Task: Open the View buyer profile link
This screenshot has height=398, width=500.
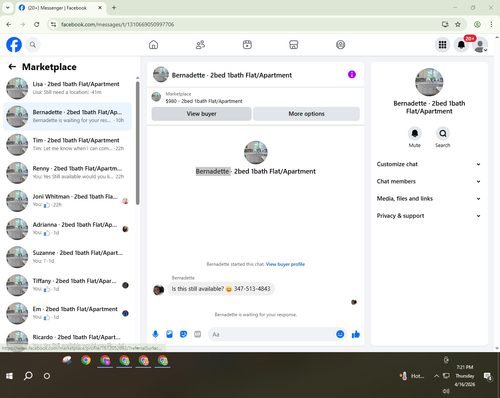Action: point(285,264)
